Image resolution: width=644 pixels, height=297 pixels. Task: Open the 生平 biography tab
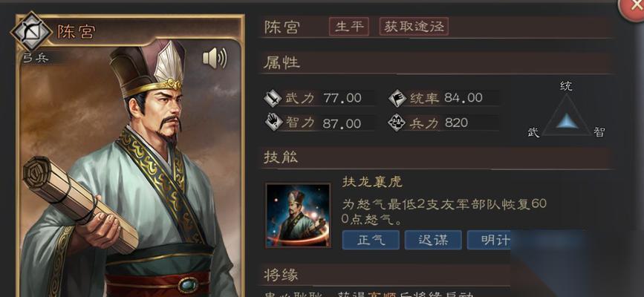pos(349,27)
